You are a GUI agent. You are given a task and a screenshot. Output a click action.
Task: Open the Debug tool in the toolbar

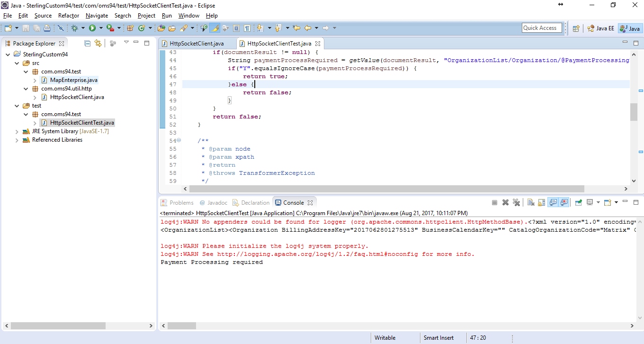[74, 28]
